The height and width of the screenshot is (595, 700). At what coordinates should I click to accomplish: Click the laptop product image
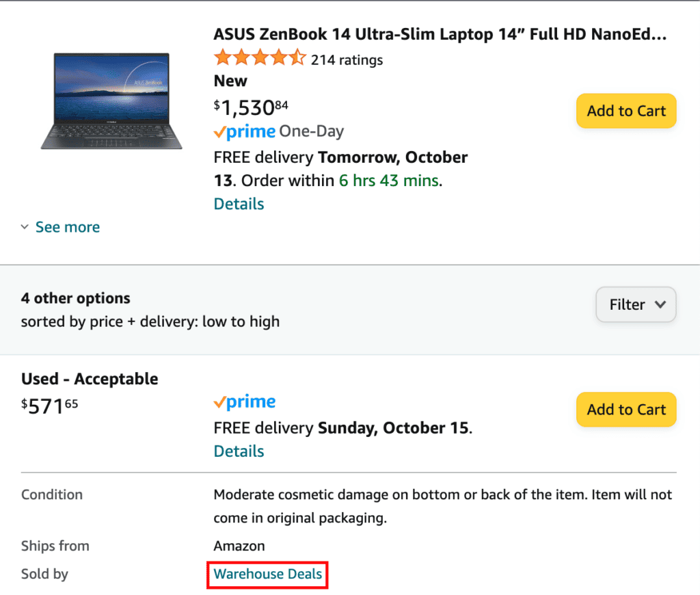pyautogui.click(x=111, y=101)
